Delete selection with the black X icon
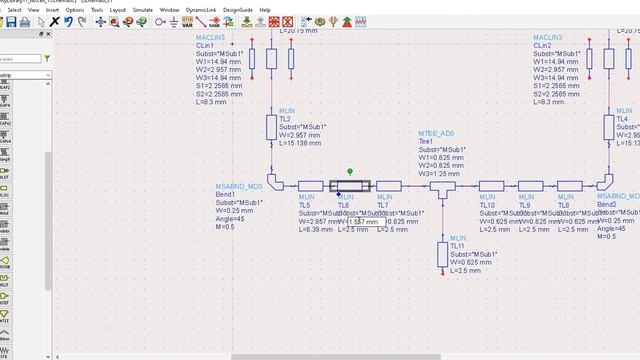Image resolution: width=640 pixels, height=360 pixels. coord(54,22)
